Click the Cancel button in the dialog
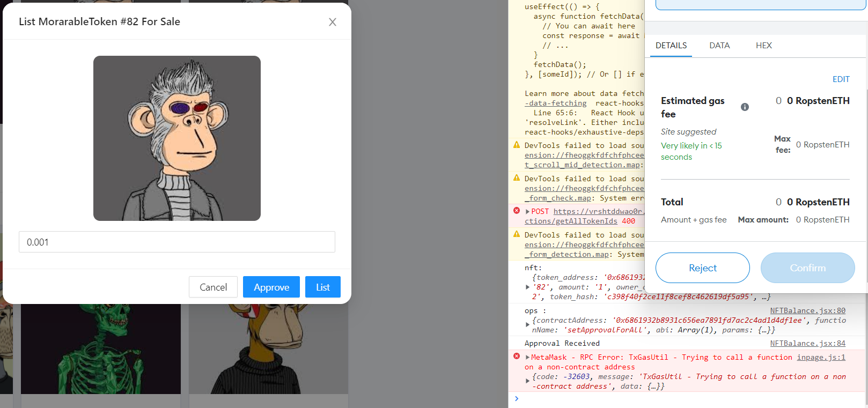868x408 pixels. (213, 287)
